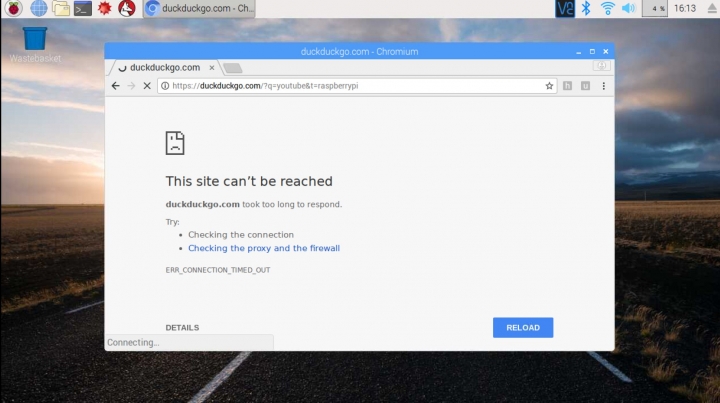This screenshot has height=403, width=720.
Task: Stop loading the page
Action: [147, 86]
